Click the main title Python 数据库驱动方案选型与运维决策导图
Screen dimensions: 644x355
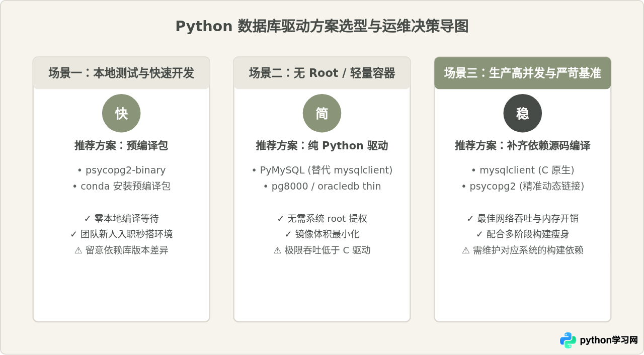click(322, 26)
